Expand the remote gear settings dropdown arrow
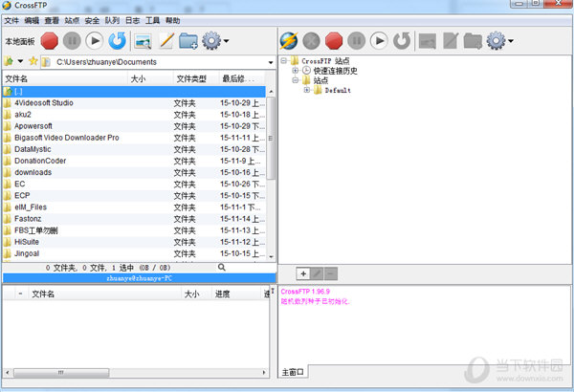This screenshot has height=392, width=574. pyautogui.click(x=511, y=41)
